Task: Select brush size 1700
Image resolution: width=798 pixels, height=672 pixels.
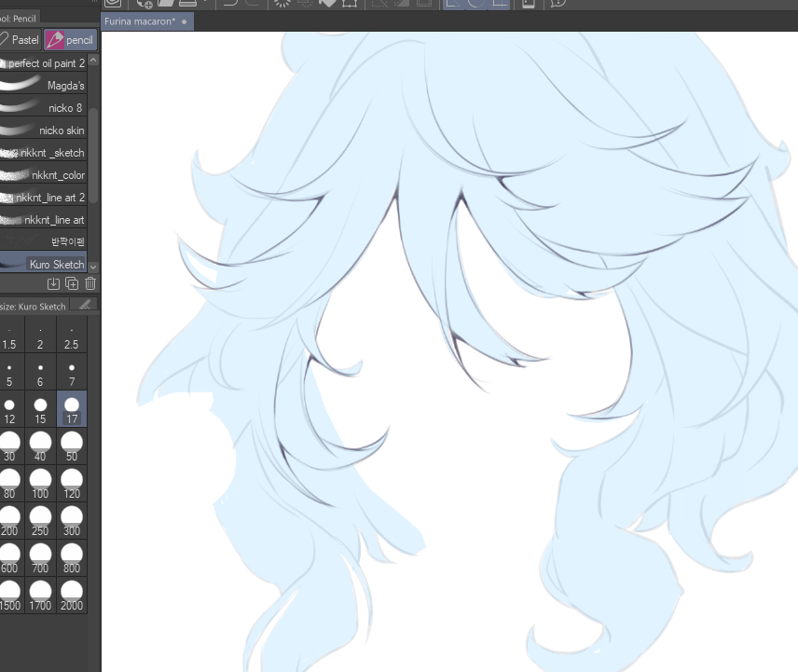Action: 40,596
